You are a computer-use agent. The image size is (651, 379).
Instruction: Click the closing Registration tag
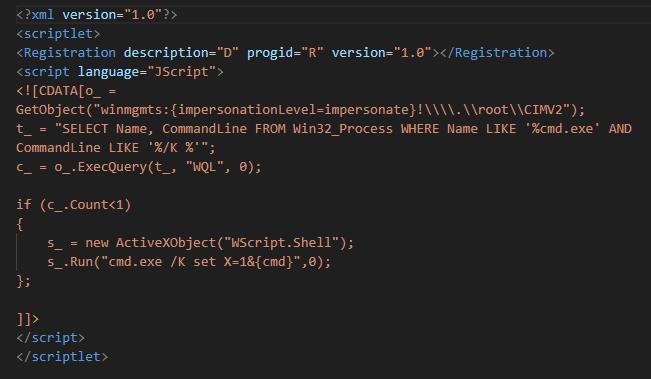point(497,53)
